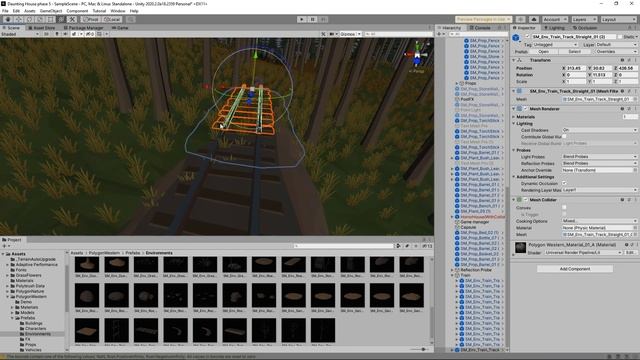Image resolution: width=640 pixels, height=360 pixels.
Task: Select the Rotate tool in toolbar
Action: pyautogui.click(x=29, y=19)
